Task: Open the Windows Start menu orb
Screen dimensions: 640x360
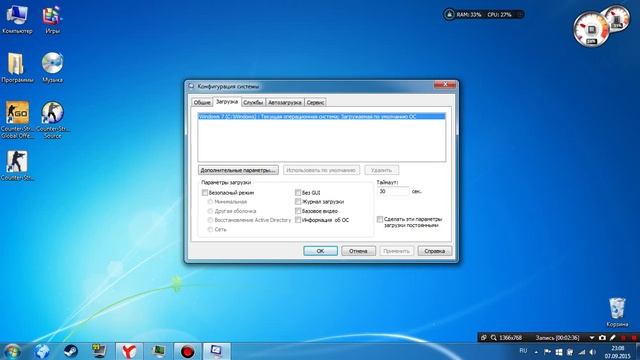Action: click(12, 351)
